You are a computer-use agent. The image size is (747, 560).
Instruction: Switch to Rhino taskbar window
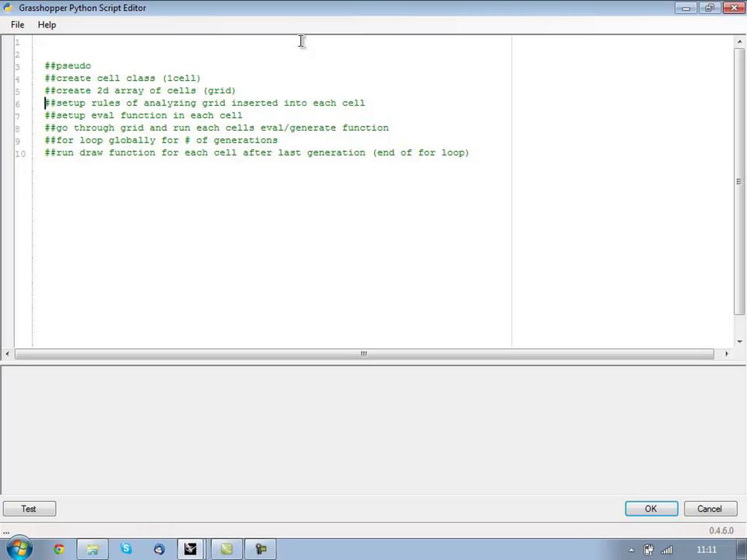click(x=190, y=549)
